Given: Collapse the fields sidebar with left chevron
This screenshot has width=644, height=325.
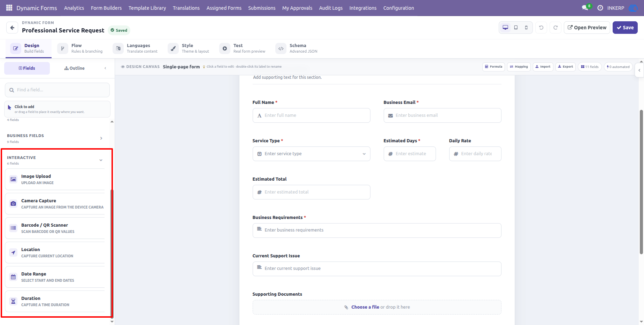Looking at the screenshot, I should click(105, 68).
